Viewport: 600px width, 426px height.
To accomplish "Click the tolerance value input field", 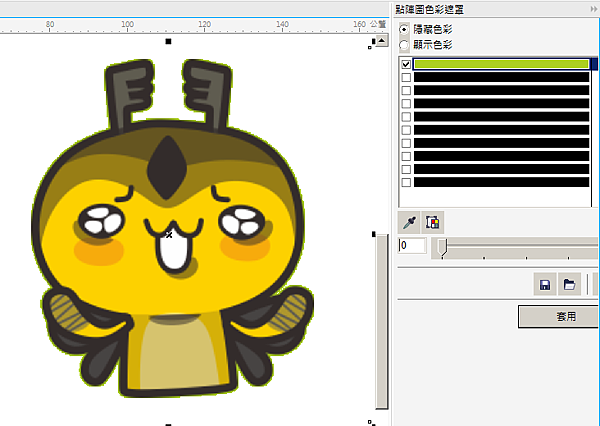I will (x=412, y=245).
